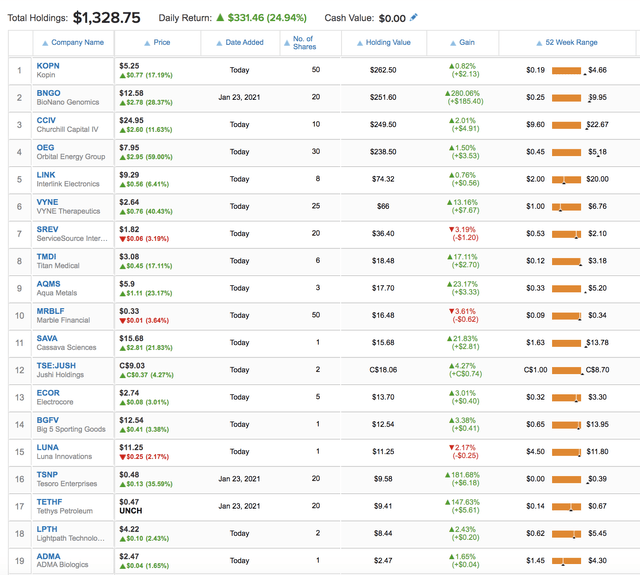Click AQMS gain 23.17%
Viewport: 640px width, 575px height.
462,284
